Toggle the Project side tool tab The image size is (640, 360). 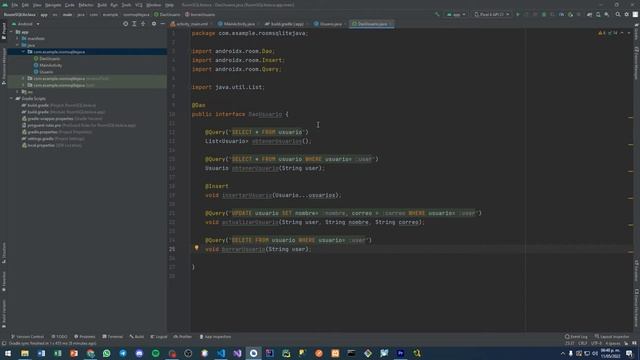pos(4,31)
